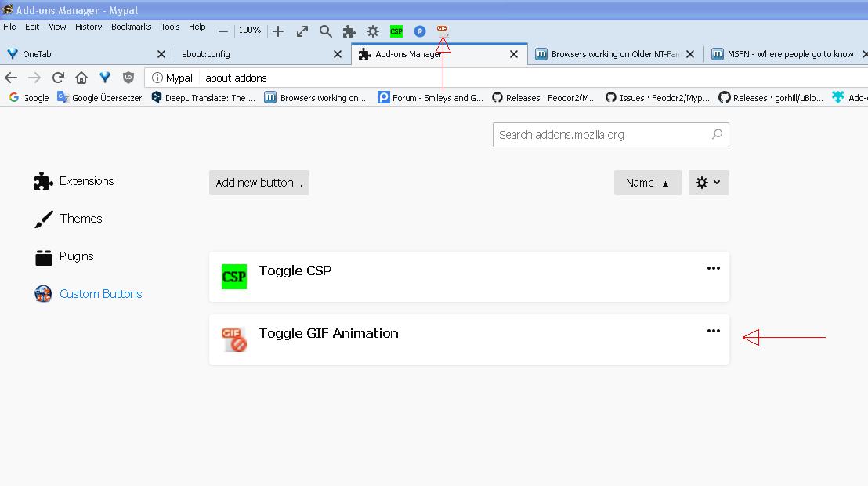This screenshot has height=486, width=868.
Task: Open the Help menu
Action: [x=197, y=27]
